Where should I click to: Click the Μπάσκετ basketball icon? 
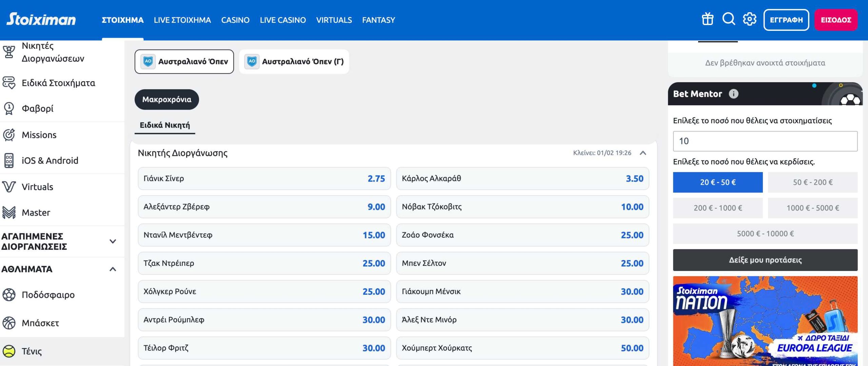click(x=9, y=323)
